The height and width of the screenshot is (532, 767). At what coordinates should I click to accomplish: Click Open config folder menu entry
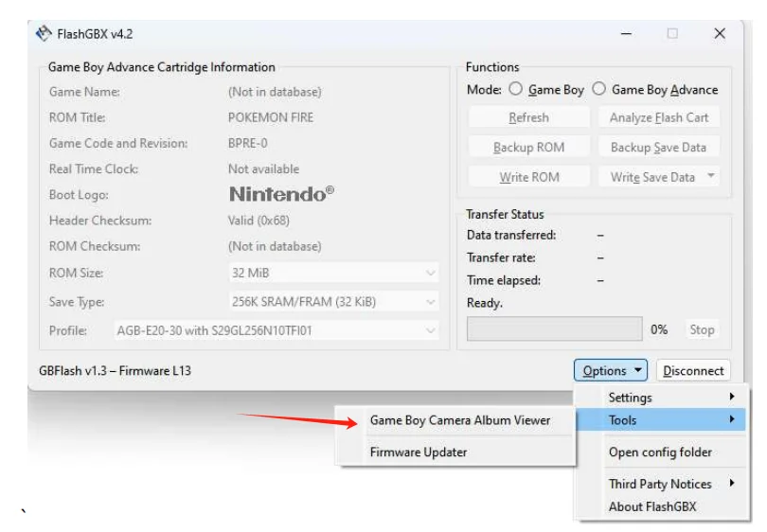point(660,452)
